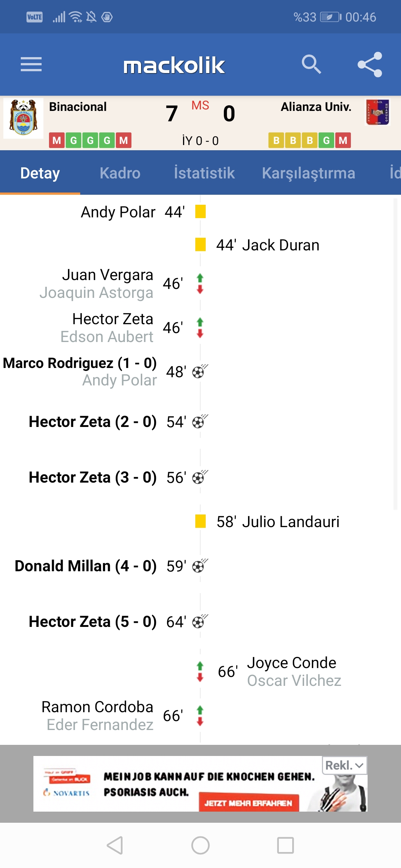Tap Jetzt mehr erfahren ad button
The image size is (401, 868).
pos(249,803)
